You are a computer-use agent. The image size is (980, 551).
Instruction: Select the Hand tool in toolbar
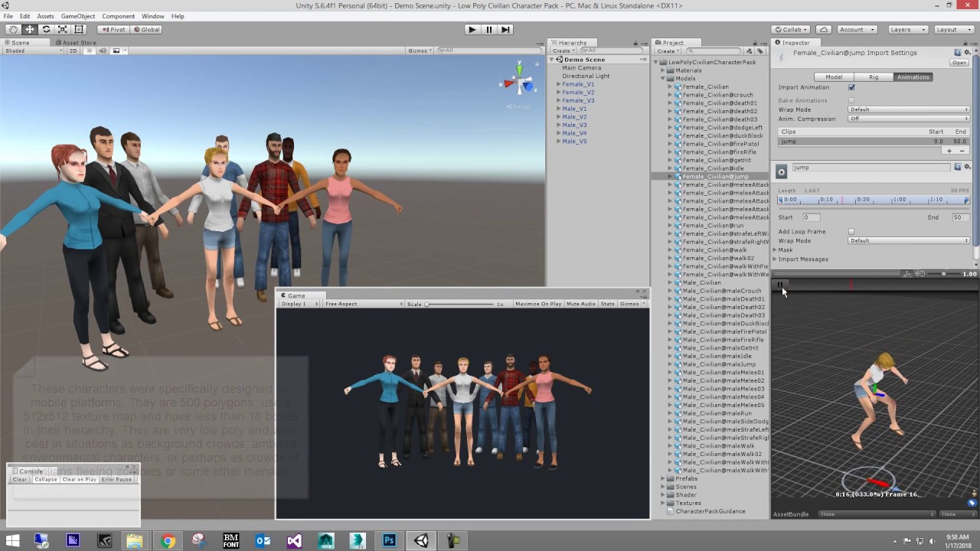coord(13,29)
